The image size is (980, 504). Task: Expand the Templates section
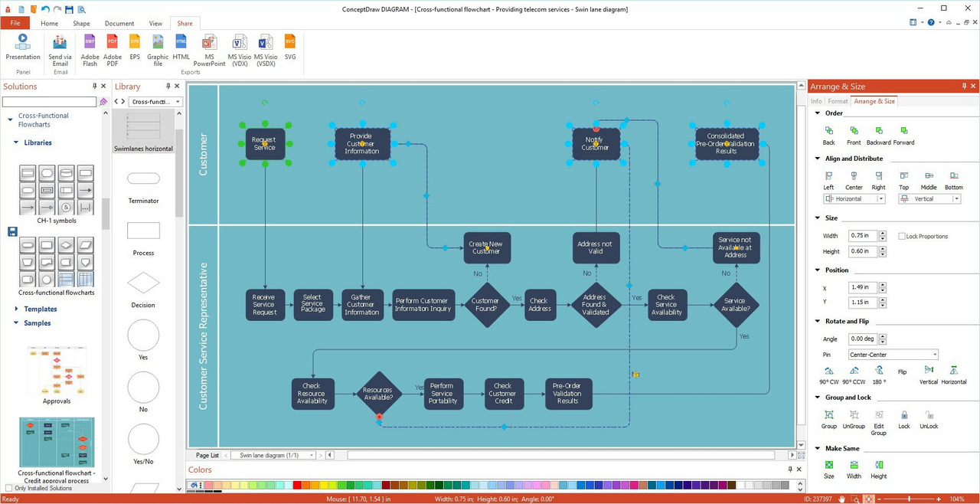(x=16, y=309)
